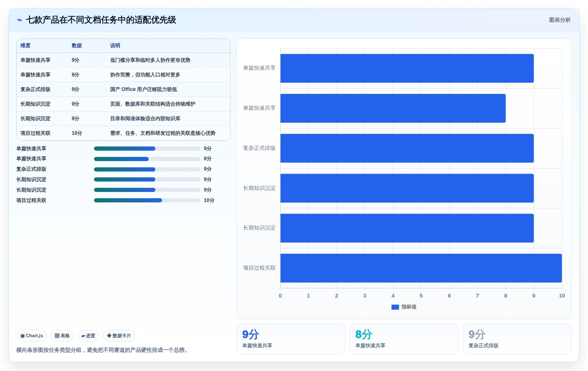Click the 8分 value in the table
The height and width of the screenshot is (371, 588).
pos(75,75)
